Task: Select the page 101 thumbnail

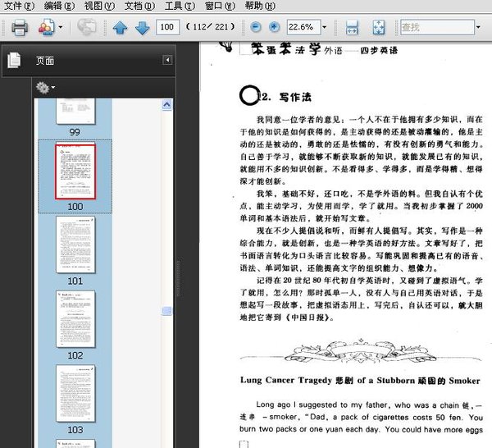Action: pos(75,245)
